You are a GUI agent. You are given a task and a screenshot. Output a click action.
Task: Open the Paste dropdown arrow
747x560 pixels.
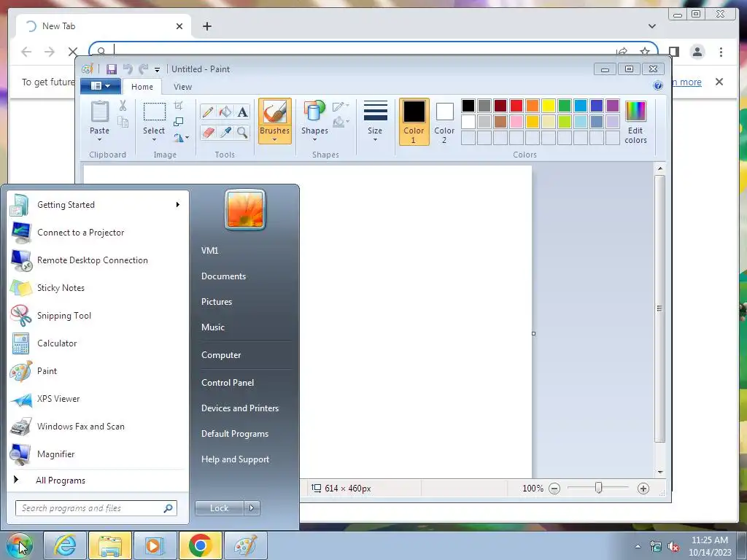(x=99, y=140)
